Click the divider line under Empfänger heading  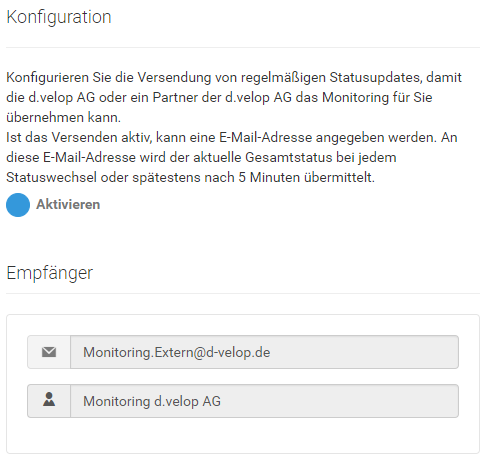point(243,294)
